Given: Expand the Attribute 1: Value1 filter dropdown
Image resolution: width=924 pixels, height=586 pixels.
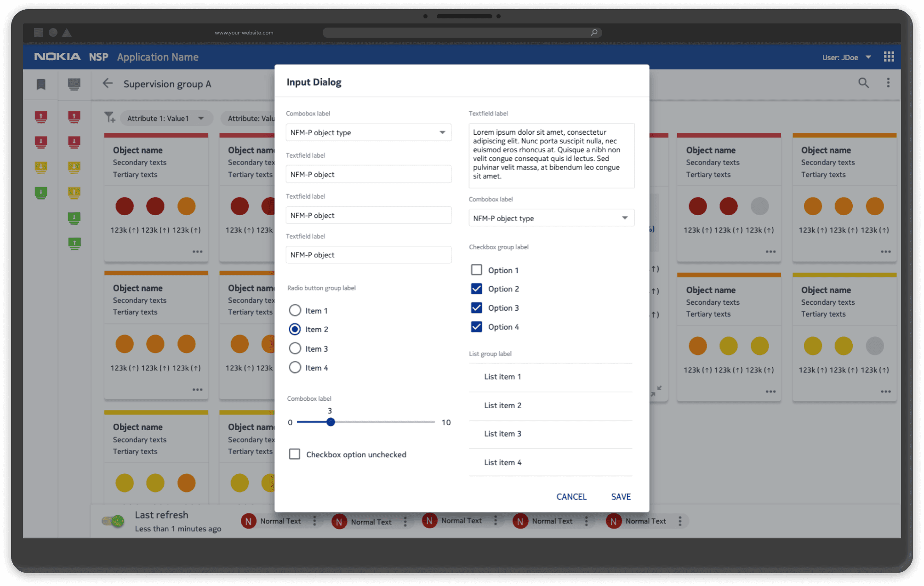Looking at the screenshot, I should point(201,118).
